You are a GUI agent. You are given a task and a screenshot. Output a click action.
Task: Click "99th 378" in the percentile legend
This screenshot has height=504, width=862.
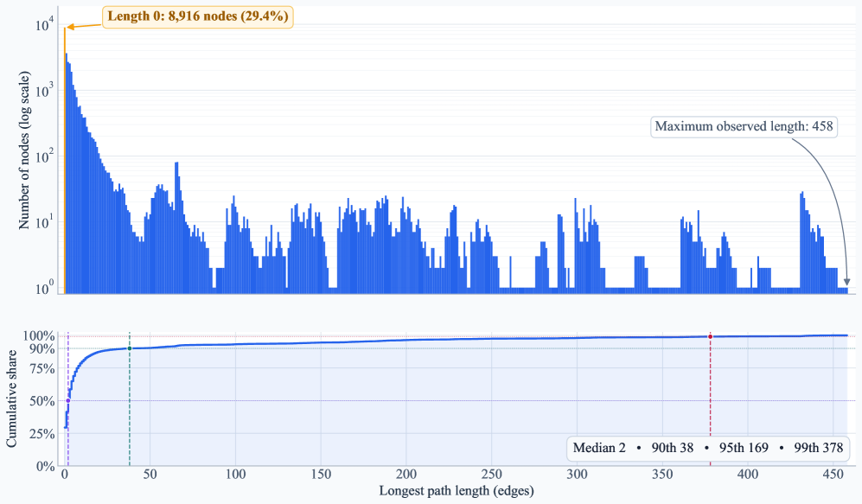819,448
